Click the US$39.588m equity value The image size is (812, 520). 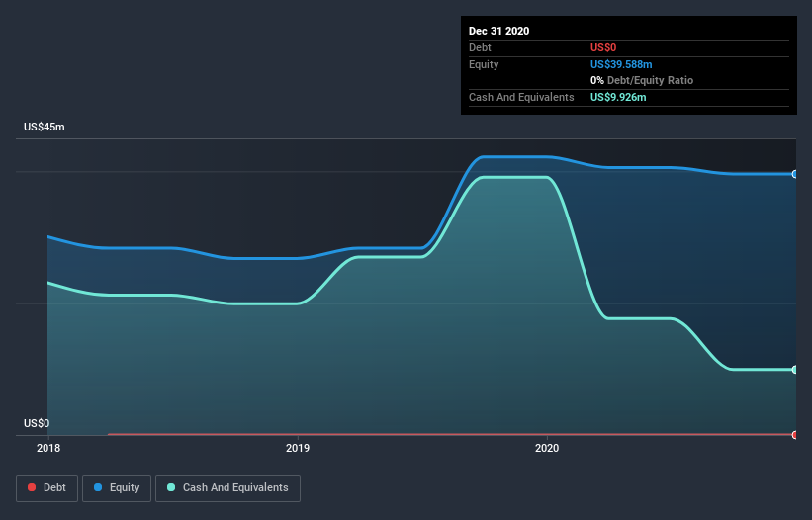point(621,64)
